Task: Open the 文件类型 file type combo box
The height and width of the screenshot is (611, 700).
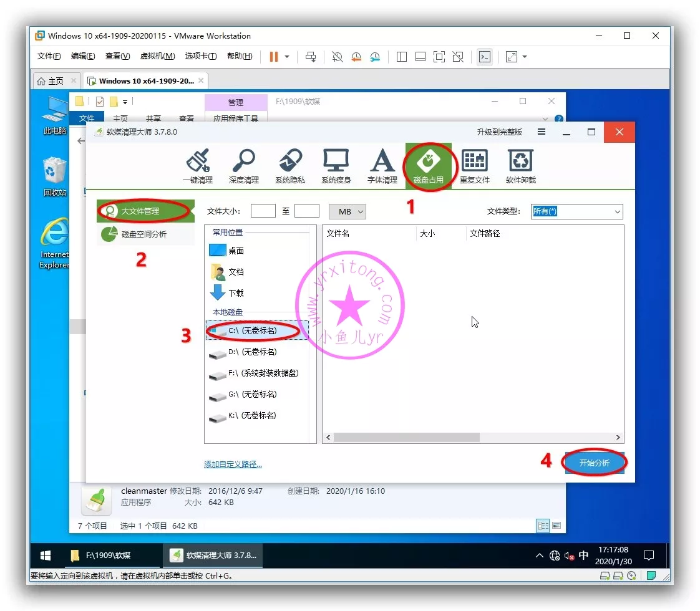Action: 576,211
